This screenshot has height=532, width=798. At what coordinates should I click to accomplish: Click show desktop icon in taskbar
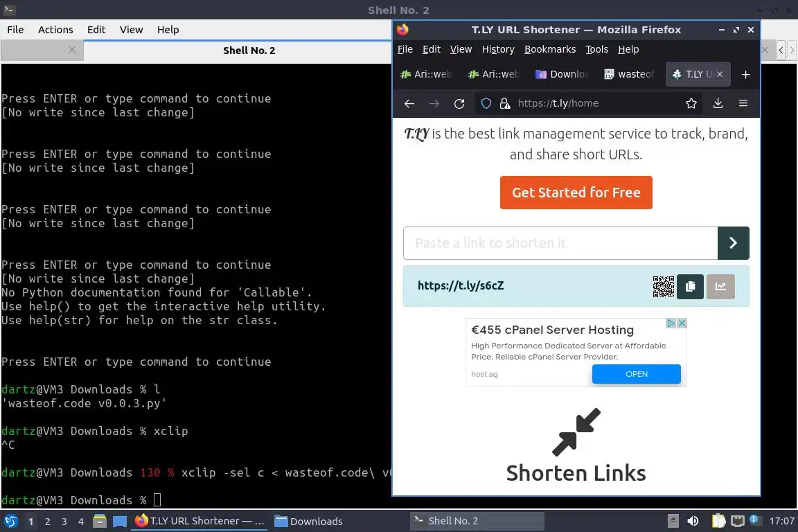click(x=120, y=522)
